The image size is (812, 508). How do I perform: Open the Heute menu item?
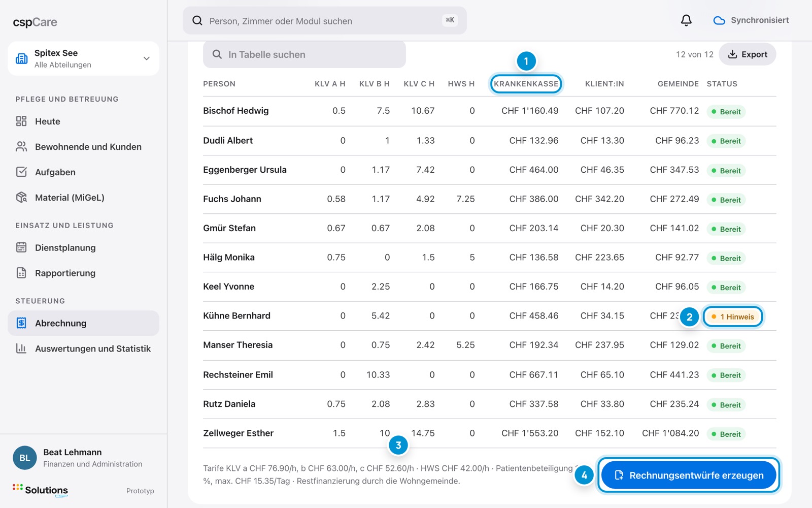83,121
